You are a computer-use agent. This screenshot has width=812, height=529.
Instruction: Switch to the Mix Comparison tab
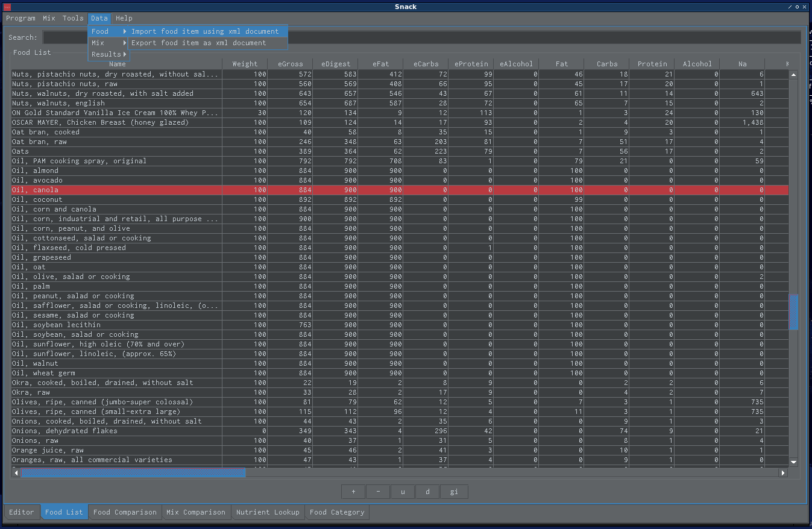coord(196,512)
